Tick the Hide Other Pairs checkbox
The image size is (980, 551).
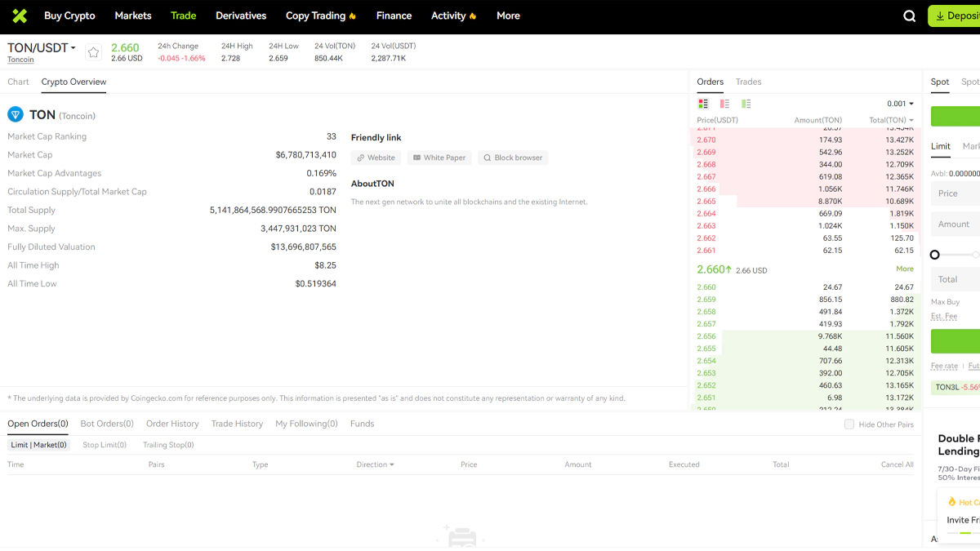849,424
